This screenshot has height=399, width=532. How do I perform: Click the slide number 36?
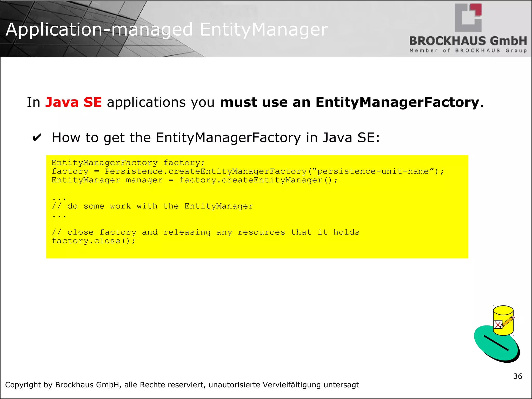[518, 376]
